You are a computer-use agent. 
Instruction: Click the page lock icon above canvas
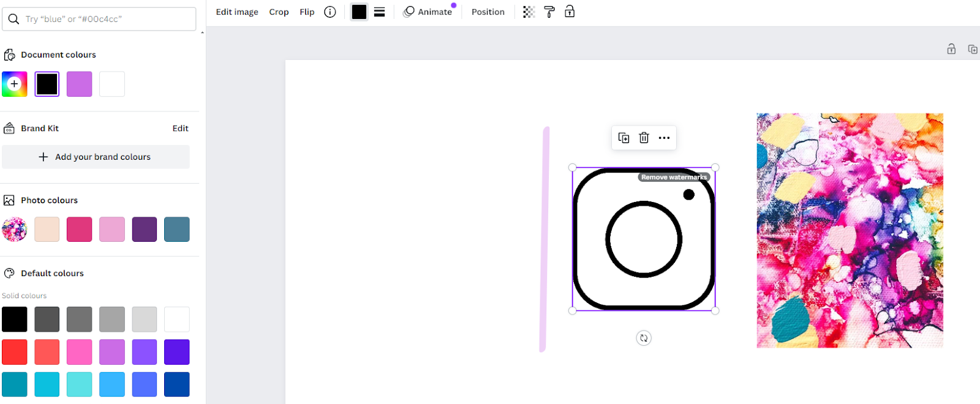click(951, 49)
